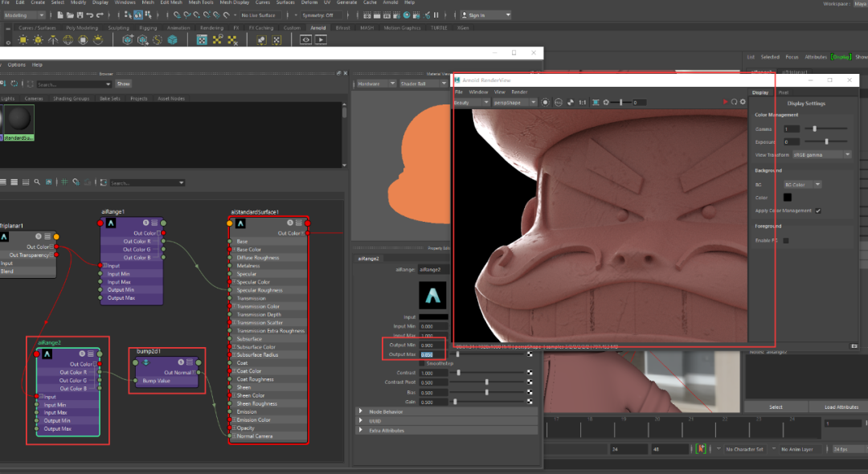Toggle Smoothstep checkbox in property editor

[422, 363]
